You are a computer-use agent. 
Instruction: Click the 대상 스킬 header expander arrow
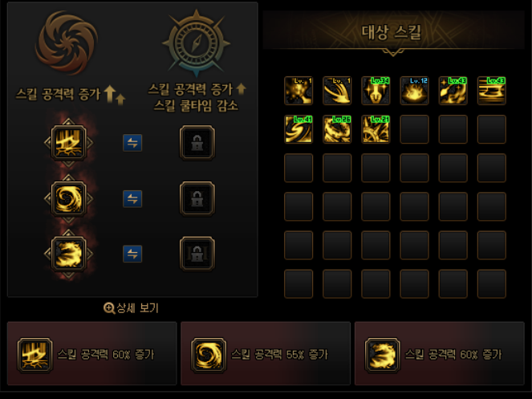(x=393, y=52)
